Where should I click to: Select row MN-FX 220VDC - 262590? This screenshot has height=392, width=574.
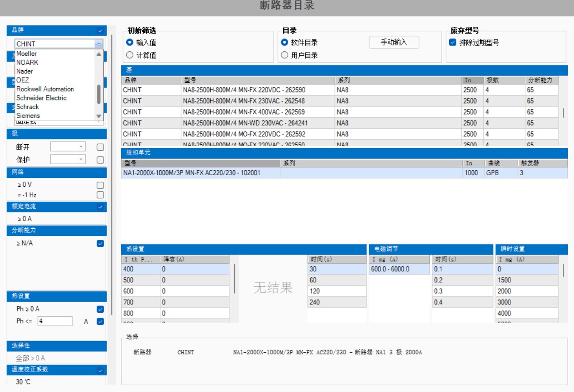[340, 90]
